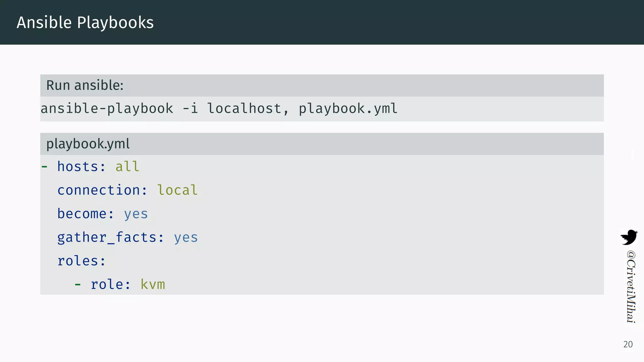644x362 pixels.
Task: Click the Twitter bird icon
Action: (629, 237)
